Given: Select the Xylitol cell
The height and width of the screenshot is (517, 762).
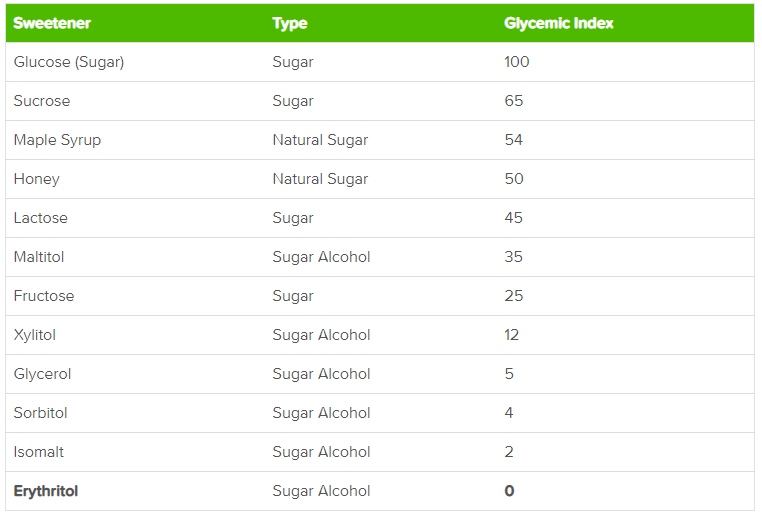Looking at the screenshot, I should click(35, 335).
